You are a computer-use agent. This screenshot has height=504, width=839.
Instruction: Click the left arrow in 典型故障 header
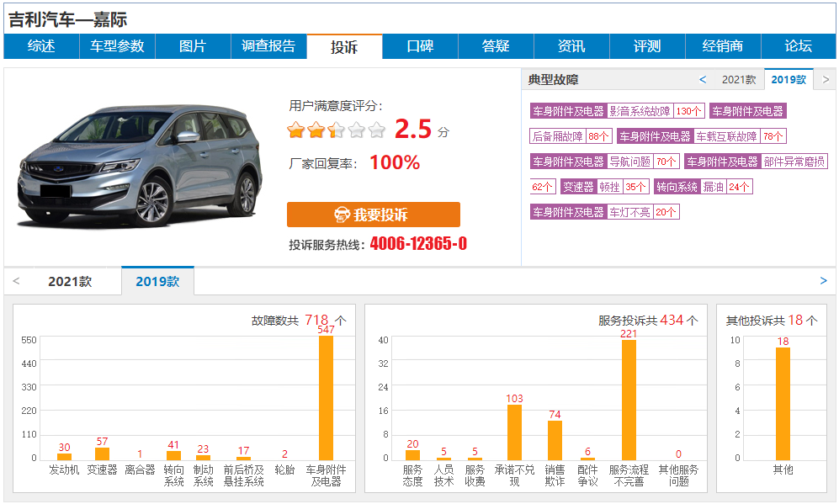(x=703, y=80)
